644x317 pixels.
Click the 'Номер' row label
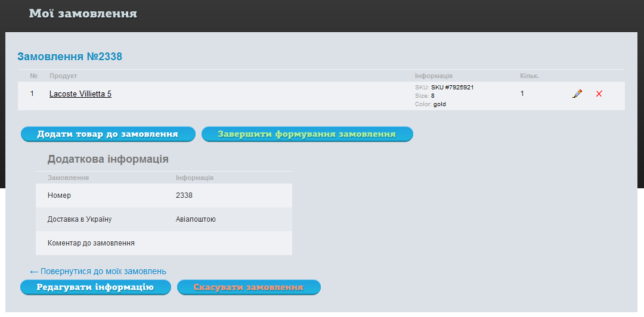point(59,195)
